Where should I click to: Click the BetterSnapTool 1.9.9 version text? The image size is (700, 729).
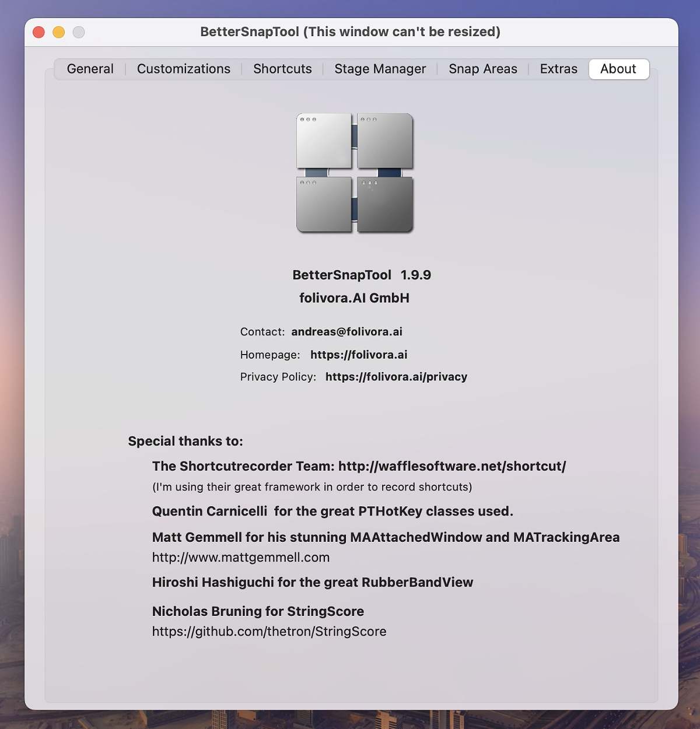[x=362, y=275]
